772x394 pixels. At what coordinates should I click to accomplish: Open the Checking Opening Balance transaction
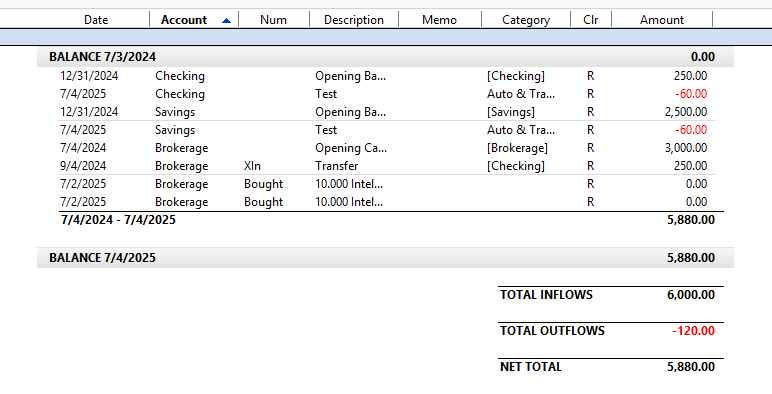coord(386,76)
